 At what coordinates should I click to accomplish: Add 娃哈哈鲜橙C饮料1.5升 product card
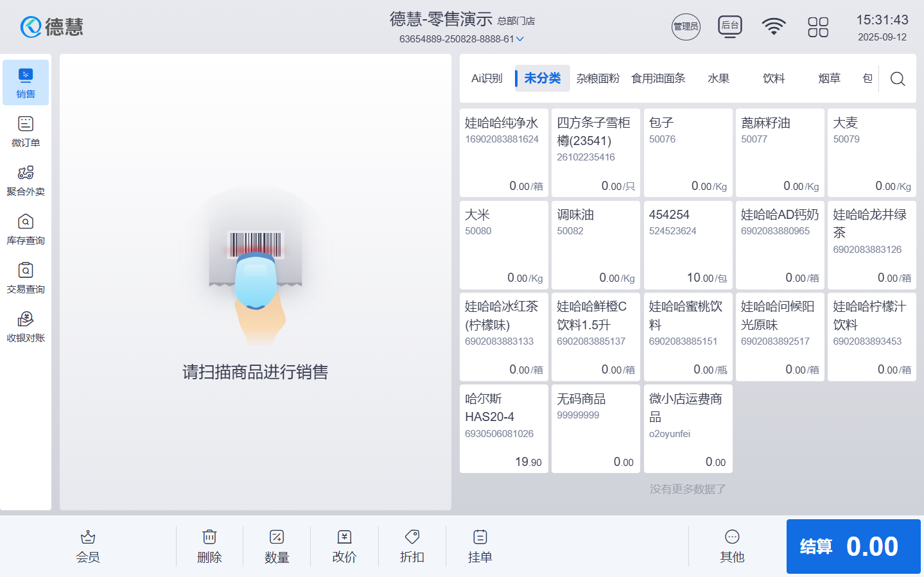point(596,336)
